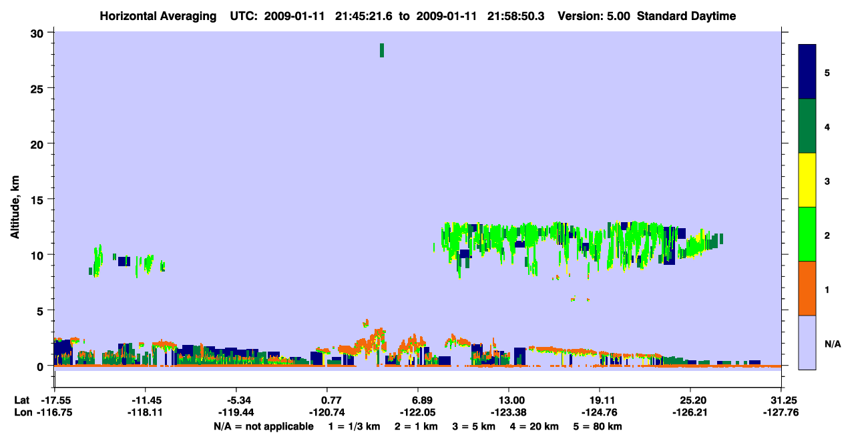Image resolution: width=868 pixels, height=445 pixels.
Task: Click the 'N/A = not applicable' legend text
Action: 263,426
